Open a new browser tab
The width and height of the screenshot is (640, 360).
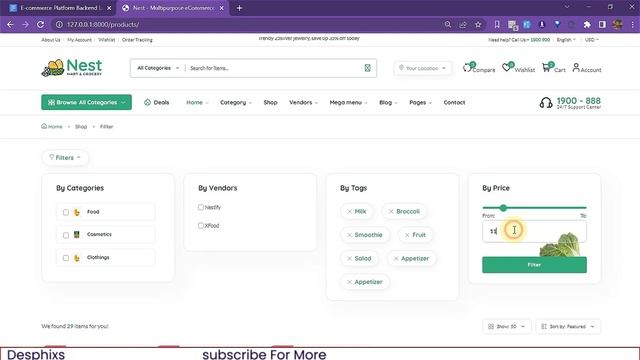click(x=239, y=8)
